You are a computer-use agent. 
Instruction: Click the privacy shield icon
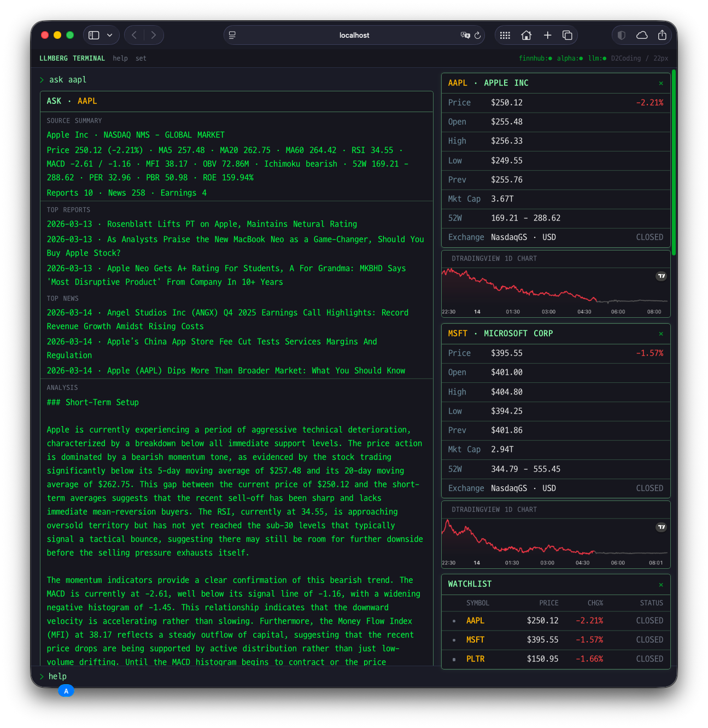coord(622,35)
